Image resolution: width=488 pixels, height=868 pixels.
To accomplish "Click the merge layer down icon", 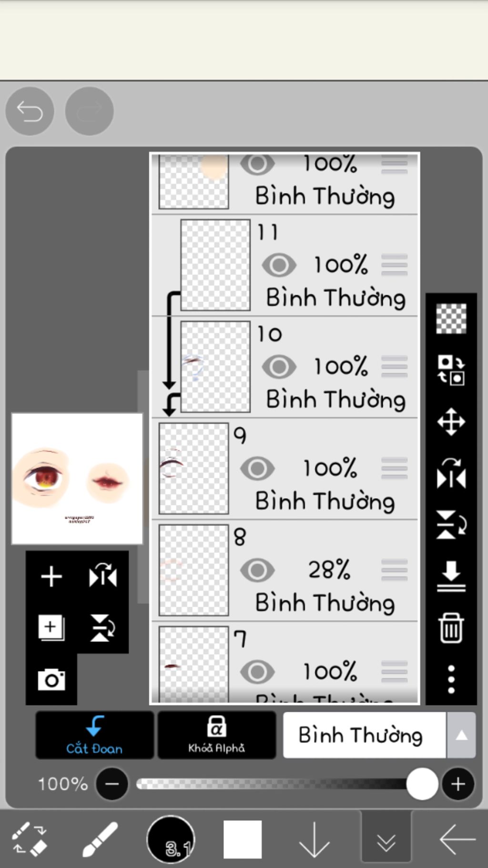I will tap(451, 576).
